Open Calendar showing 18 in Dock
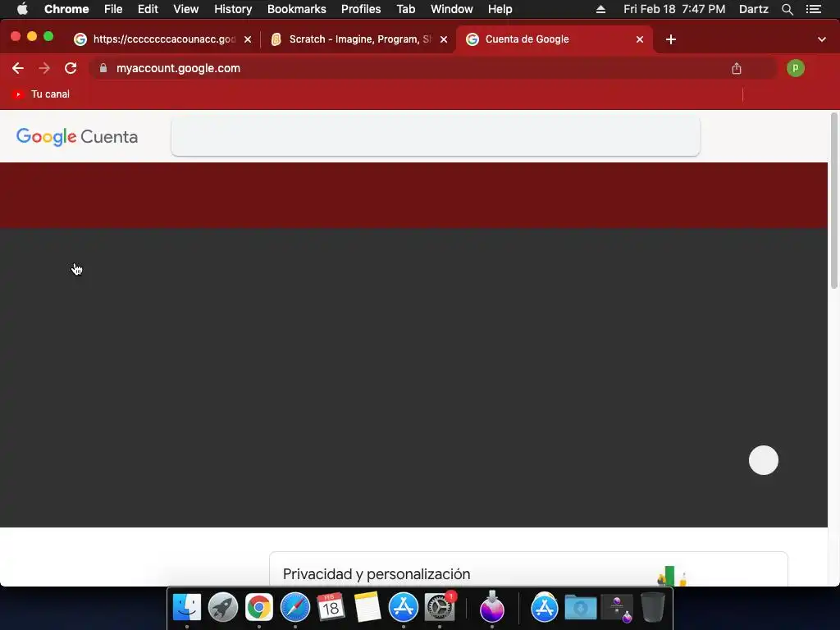The image size is (840, 630). pos(331,607)
